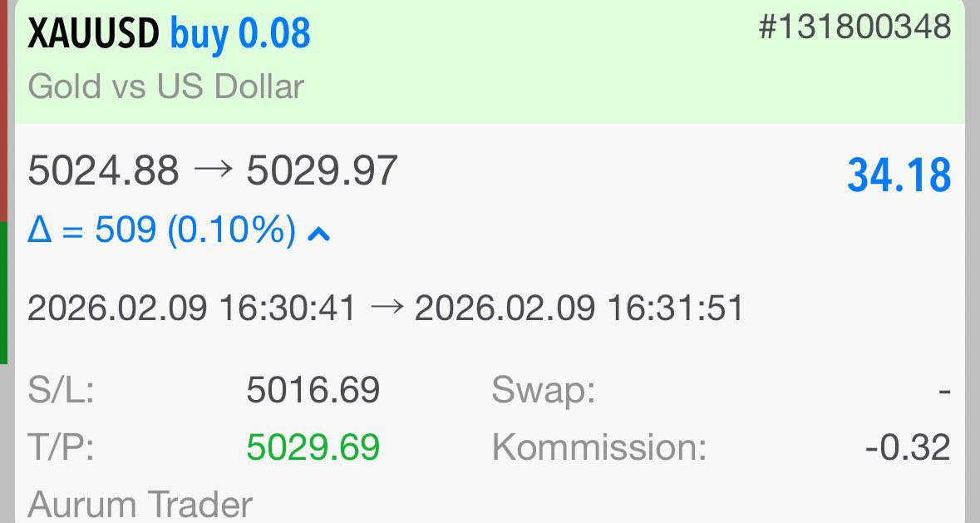Tap the green T/P value 5029.69
This screenshot has width=980, height=523.
(x=313, y=447)
